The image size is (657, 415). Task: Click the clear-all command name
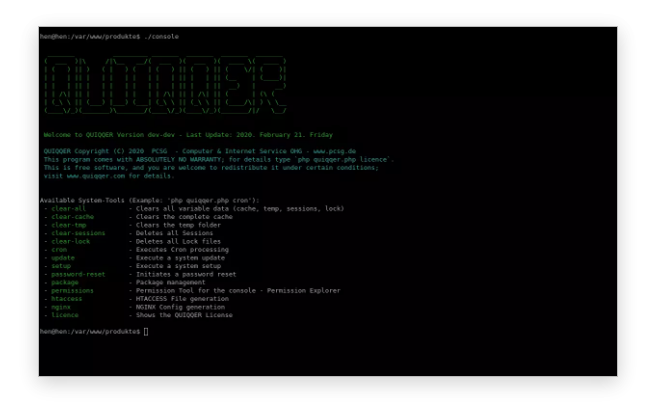[68, 208]
